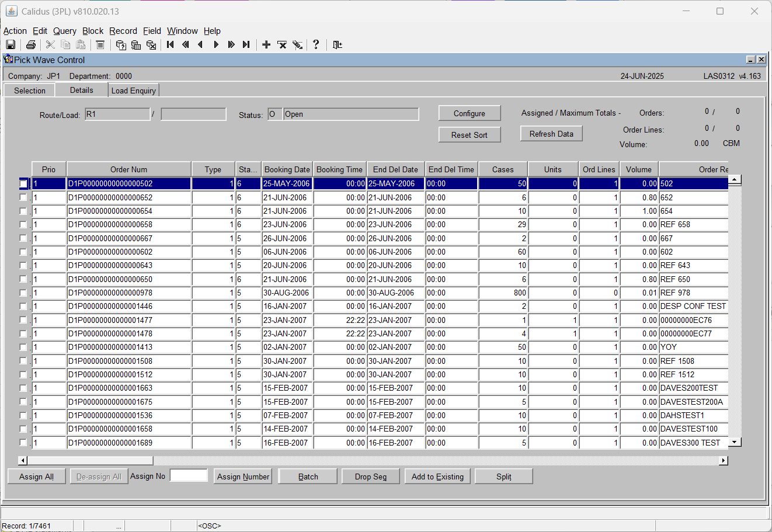Tick checkbox for order ending 0654

tap(23, 211)
